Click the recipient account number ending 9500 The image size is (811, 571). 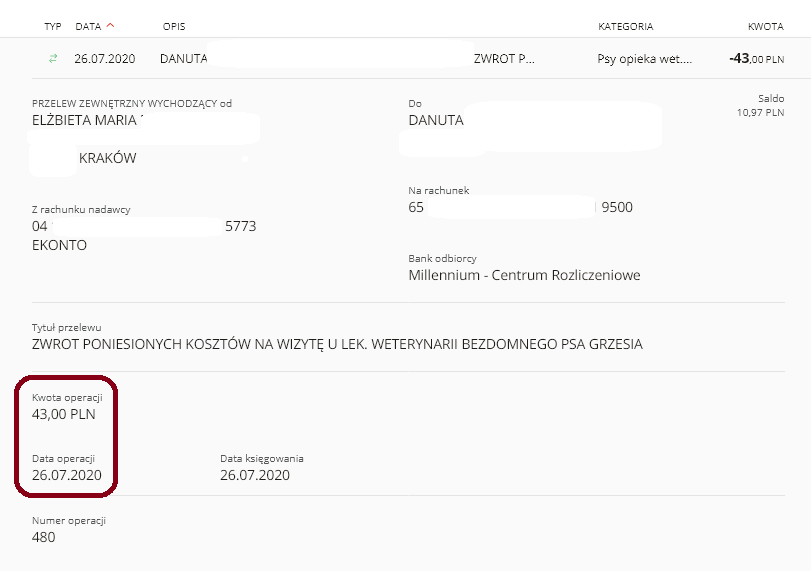(520, 207)
